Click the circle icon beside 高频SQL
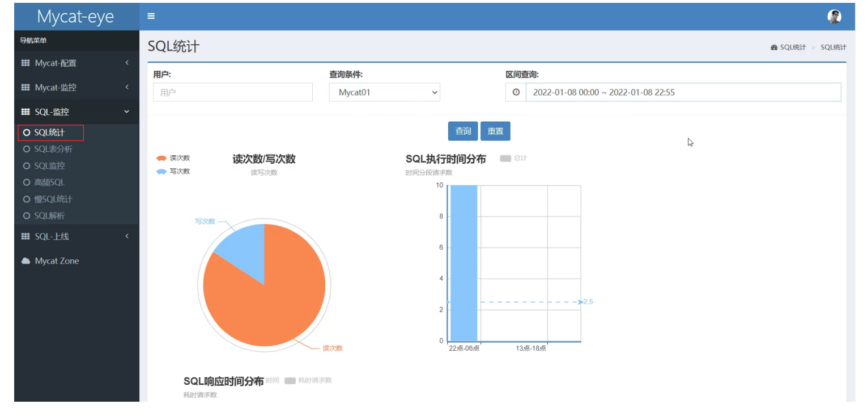The width and height of the screenshot is (868, 417). pos(26,182)
